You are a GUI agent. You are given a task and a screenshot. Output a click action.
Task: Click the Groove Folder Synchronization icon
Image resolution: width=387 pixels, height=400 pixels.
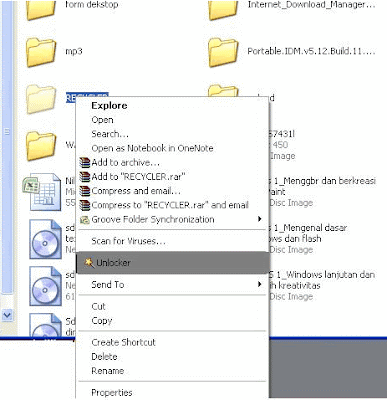[x=85, y=220]
